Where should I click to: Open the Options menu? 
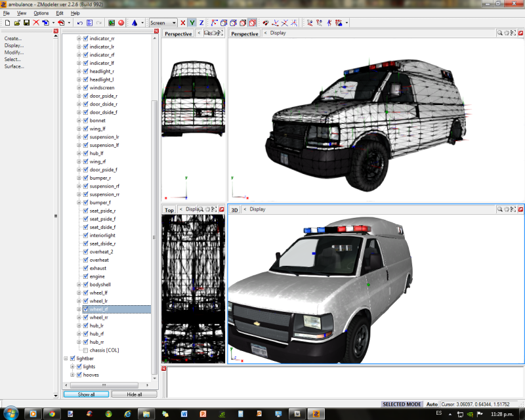41,13
